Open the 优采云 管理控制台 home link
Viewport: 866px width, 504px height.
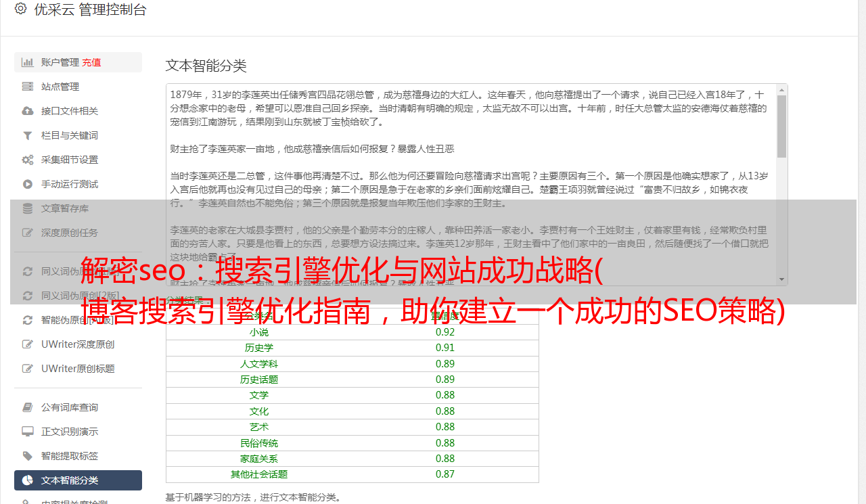click(x=90, y=9)
